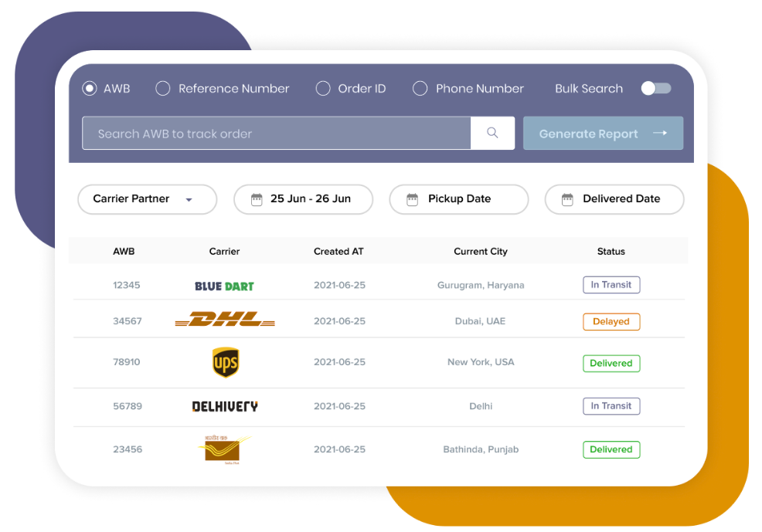Click the India Post logo
762x532 pixels.
pyautogui.click(x=223, y=449)
